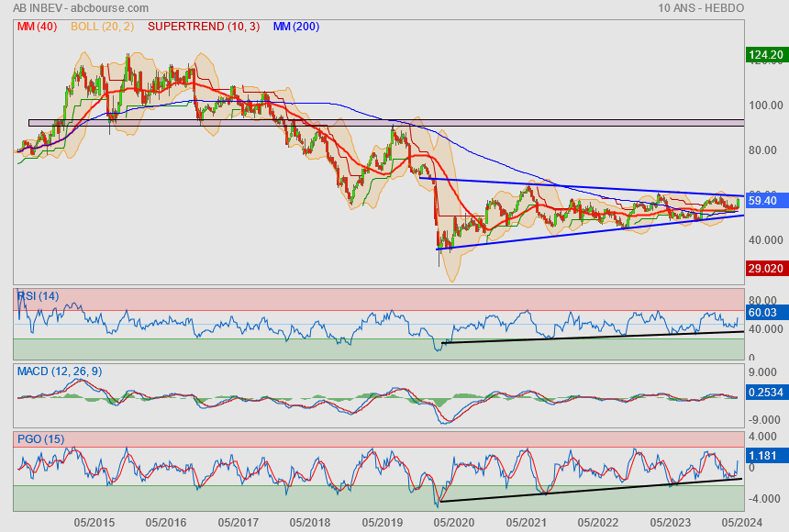The width and height of the screenshot is (789, 532).
Task: Click the "40.000" label on the RSI axis
Action: coord(766,329)
